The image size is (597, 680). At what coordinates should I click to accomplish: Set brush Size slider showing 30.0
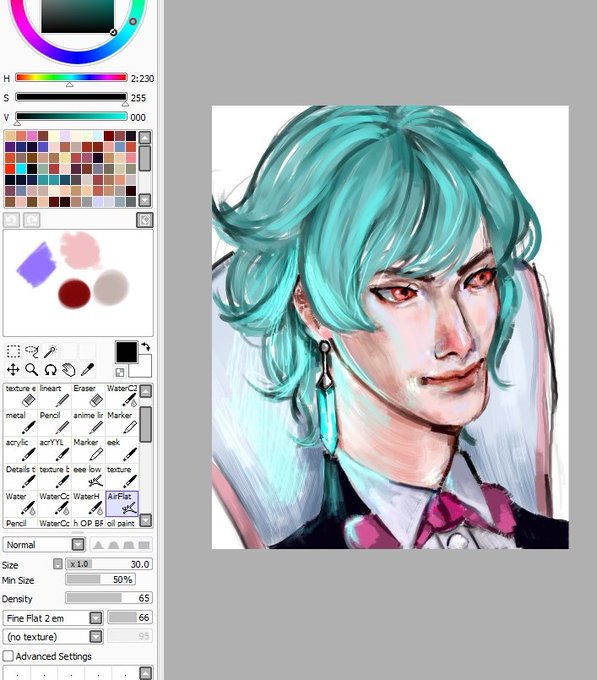(109, 564)
